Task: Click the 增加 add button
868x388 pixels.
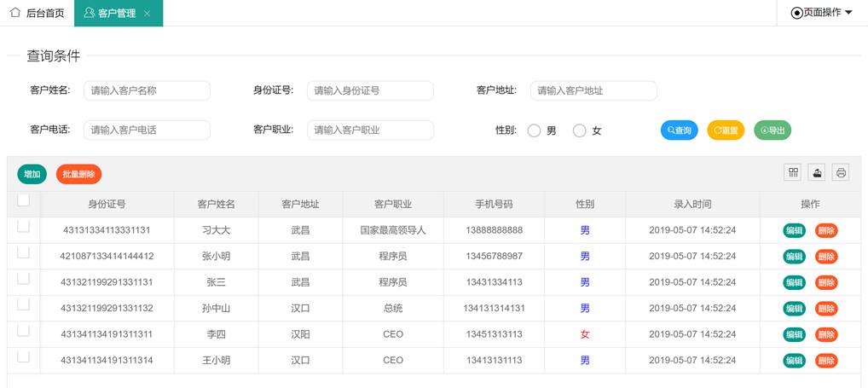Action: click(x=32, y=174)
